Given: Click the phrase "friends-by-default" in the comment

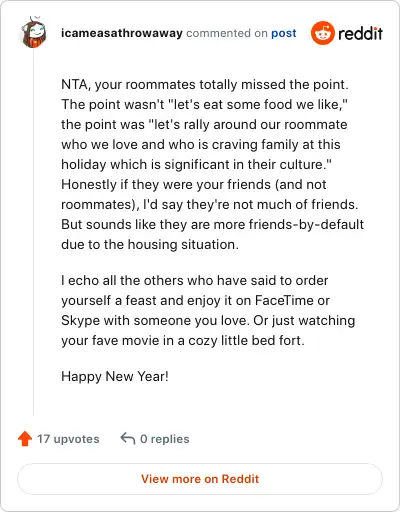Looking at the screenshot, I should tap(306, 224).
